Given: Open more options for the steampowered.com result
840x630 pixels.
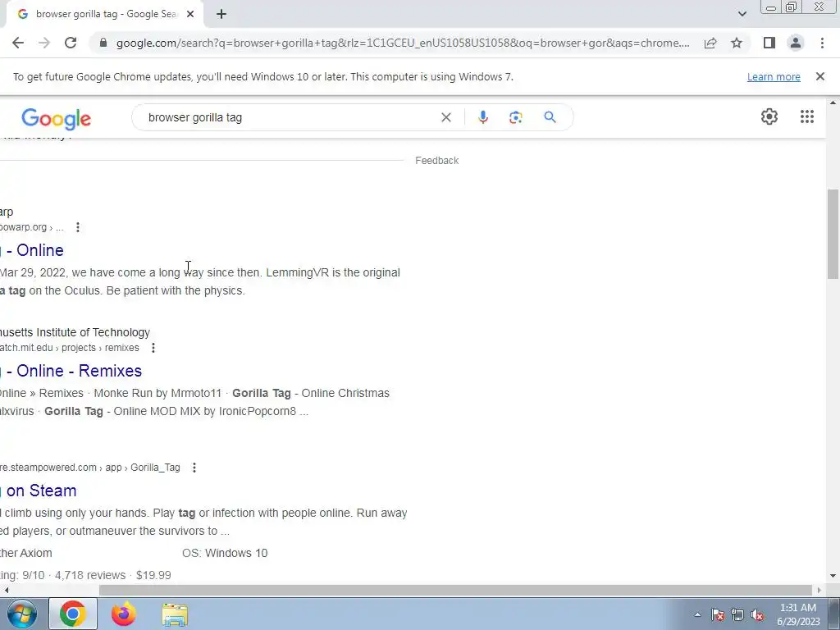Looking at the screenshot, I should [194, 468].
